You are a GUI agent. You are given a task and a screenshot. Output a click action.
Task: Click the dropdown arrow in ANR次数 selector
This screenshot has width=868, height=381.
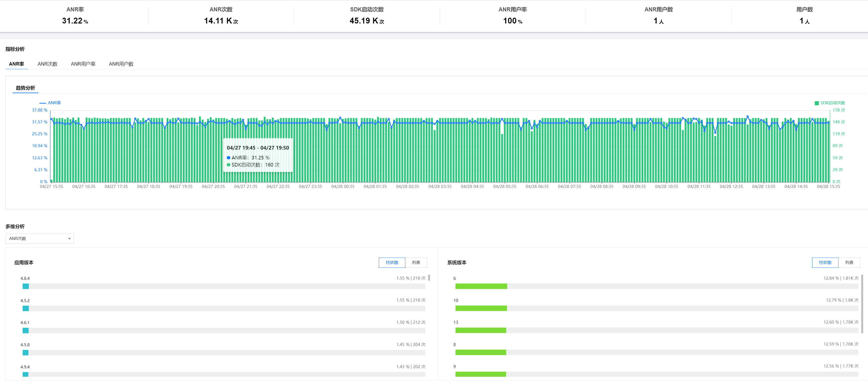(69, 239)
